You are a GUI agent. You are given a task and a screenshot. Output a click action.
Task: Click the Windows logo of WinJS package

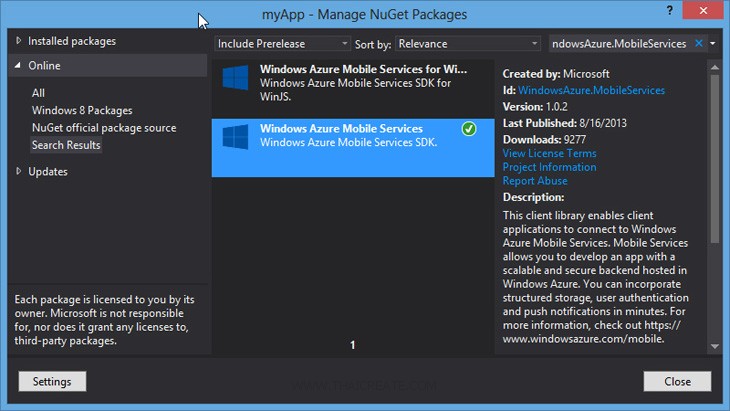pyautogui.click(x=235, y=77)
